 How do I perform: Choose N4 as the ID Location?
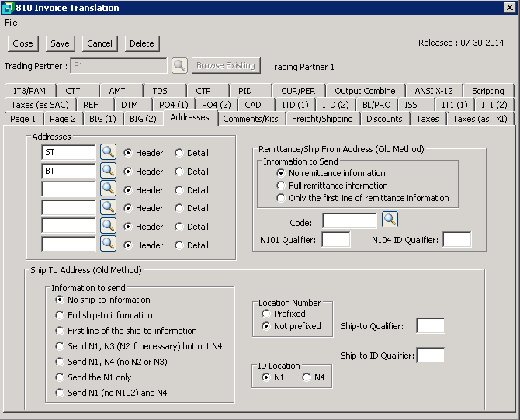tap(307, 377)
